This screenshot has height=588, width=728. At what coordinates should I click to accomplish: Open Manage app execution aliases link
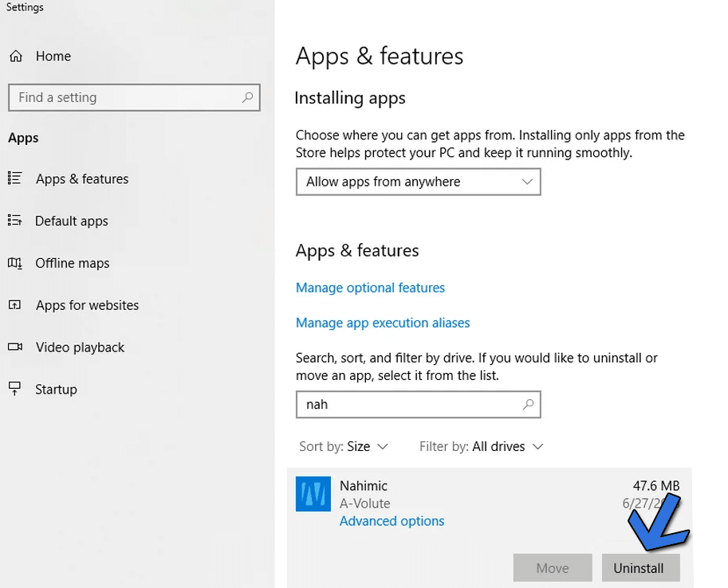pyautogui.click(x=383, y=323)
